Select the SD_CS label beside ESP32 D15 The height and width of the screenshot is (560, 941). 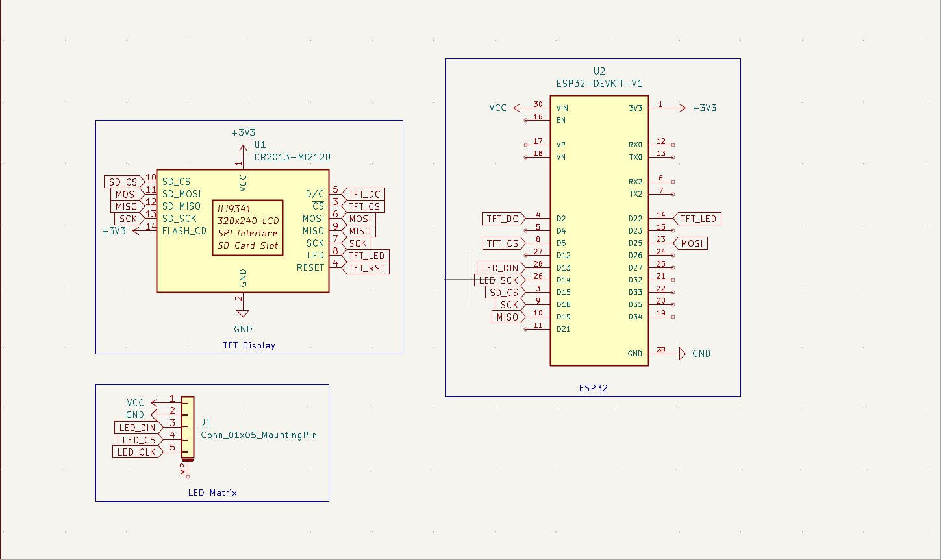coord(503,293)
